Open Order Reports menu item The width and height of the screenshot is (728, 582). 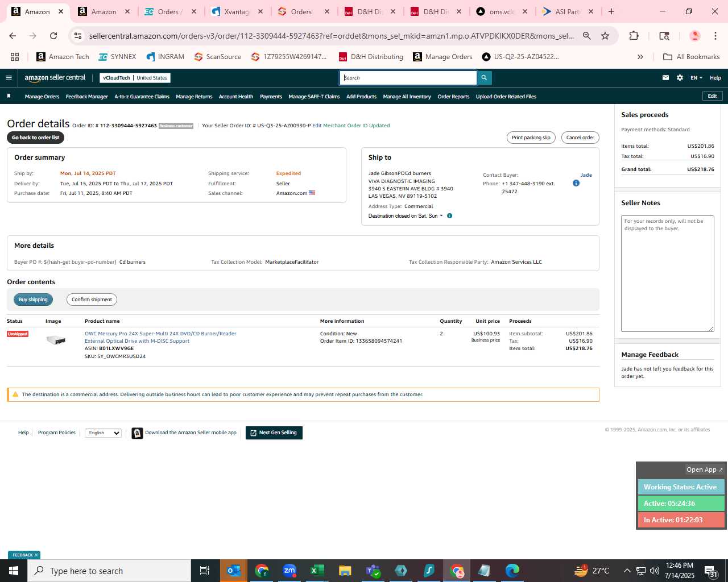pos(453,97)
